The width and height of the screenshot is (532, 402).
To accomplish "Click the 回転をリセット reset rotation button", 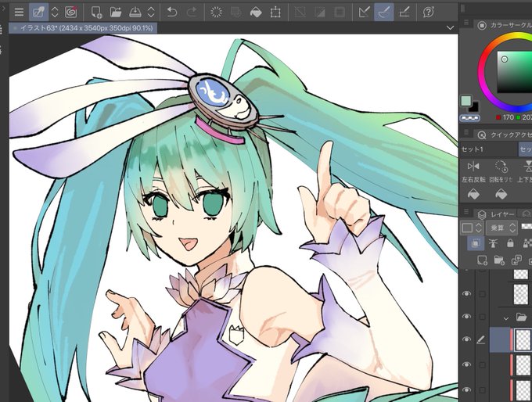I will [x=501, y=172].
